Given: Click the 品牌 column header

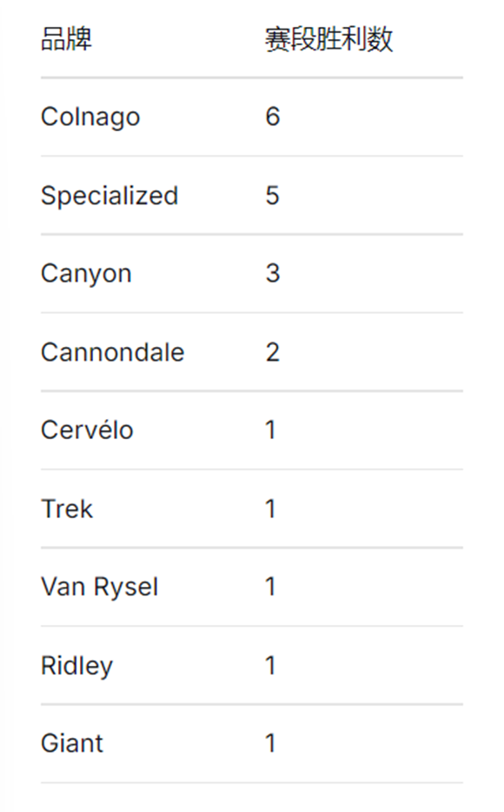Looking at the screenshot, I should [x=66, y=39].
